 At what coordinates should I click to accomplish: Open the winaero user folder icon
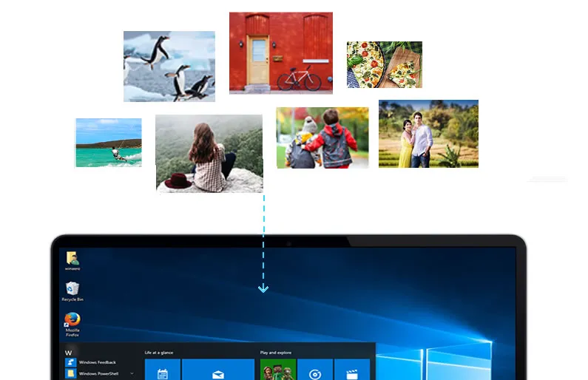coord(72,259)
